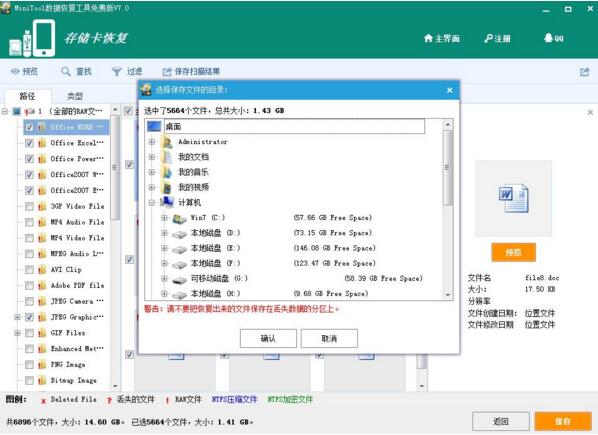Click the left tree panel scrollbar
The height and width of the screenshot is (435, 598).
tap(115, 168)
